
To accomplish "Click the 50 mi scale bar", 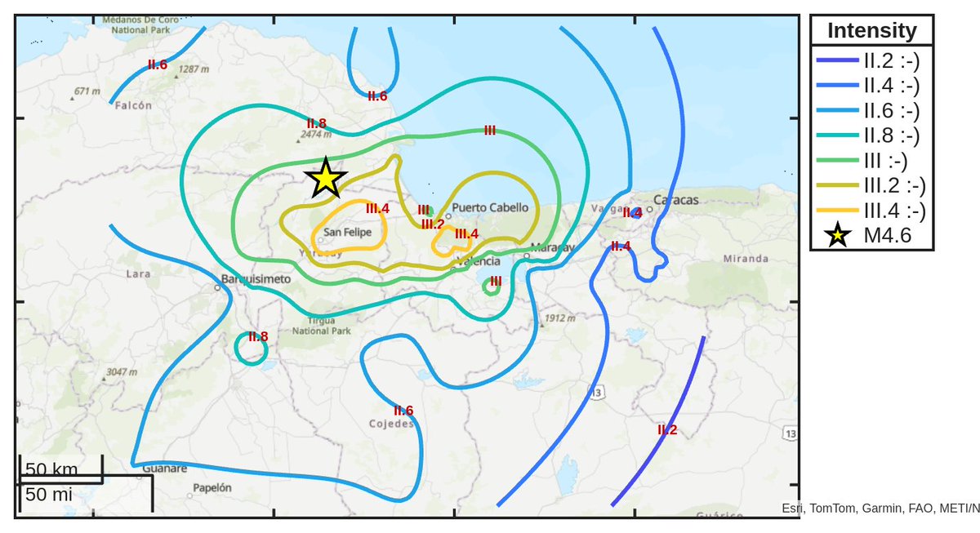I will click(86, 495).
